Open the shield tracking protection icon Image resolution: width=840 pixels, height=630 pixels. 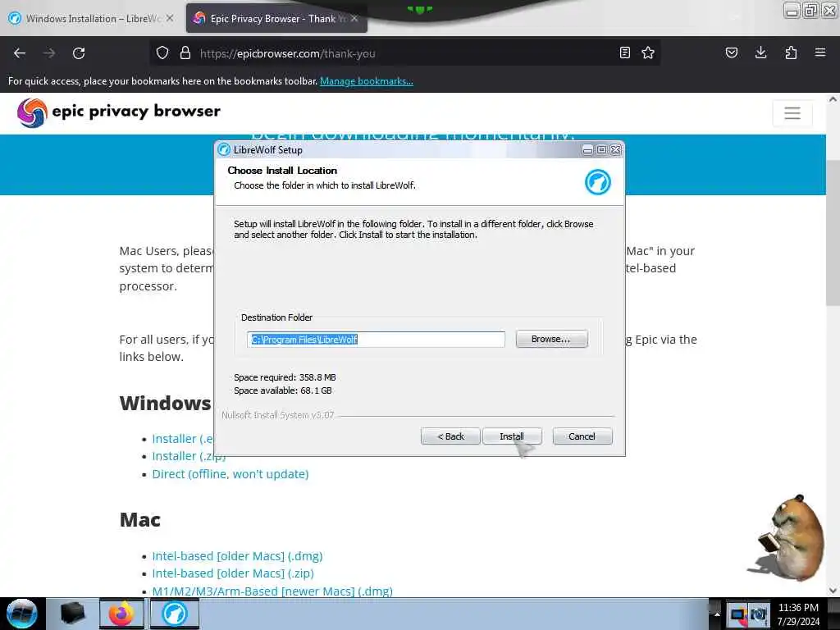pyautogui.click(x=162, y=53)
